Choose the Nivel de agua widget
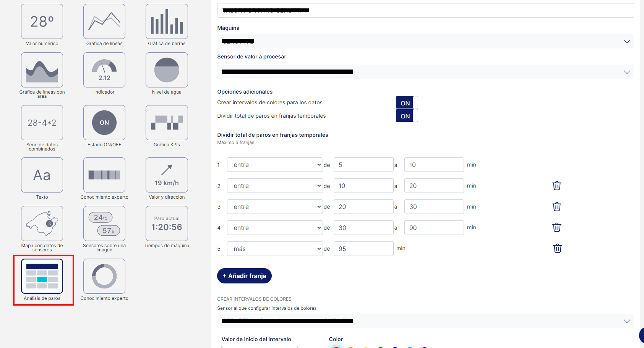 [167, 70]
